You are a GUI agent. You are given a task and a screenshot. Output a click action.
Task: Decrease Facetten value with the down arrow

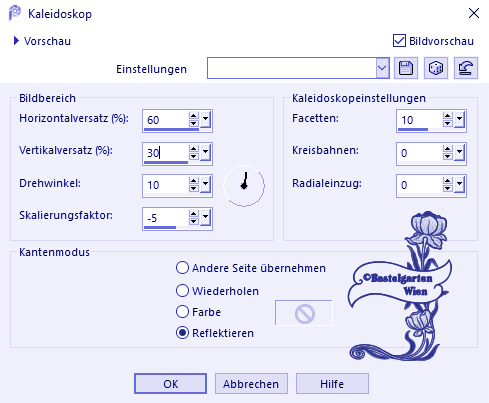pyautogui.click(x=447, y=123)
